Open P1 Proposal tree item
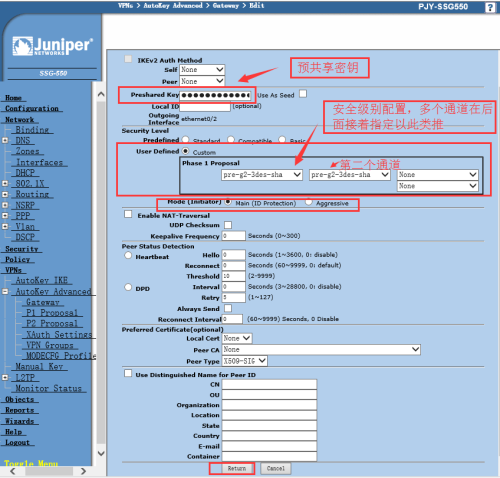 coord(52,313)
